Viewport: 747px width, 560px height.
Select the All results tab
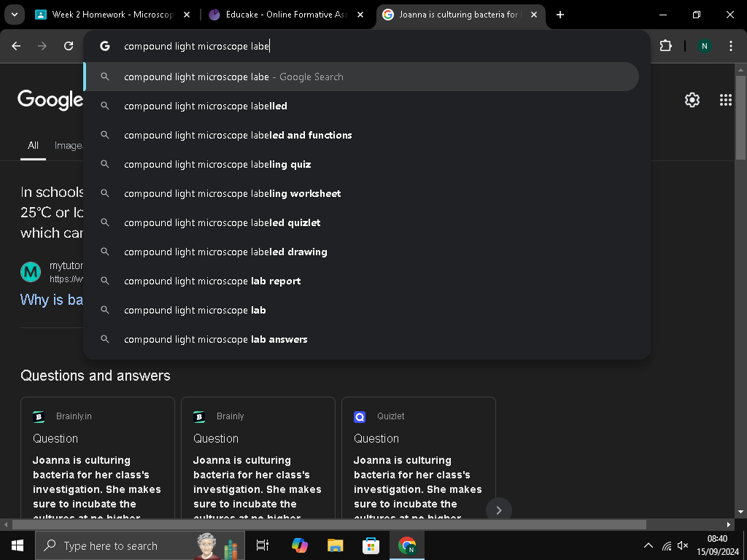click(x=33, y=146)
